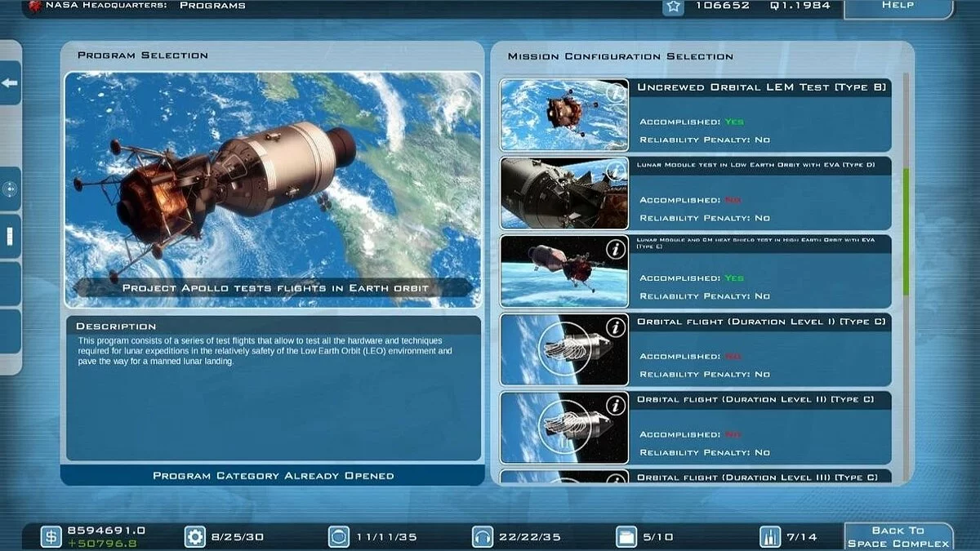Viewport: 980px width, 551px height.
Task: Click the 106652 prestige value
Action: point(723,6)
